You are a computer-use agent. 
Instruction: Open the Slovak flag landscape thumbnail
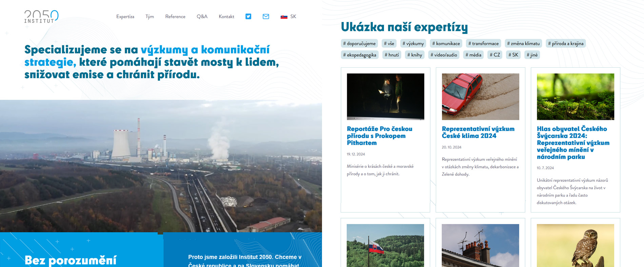[x=385, y=245]
